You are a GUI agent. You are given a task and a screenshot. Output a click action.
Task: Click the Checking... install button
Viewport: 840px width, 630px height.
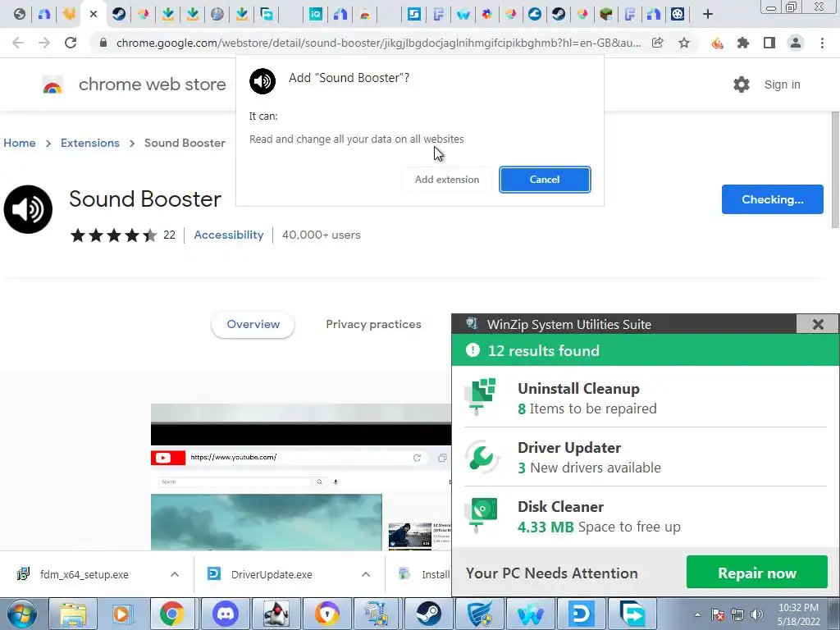coord(772,199)
